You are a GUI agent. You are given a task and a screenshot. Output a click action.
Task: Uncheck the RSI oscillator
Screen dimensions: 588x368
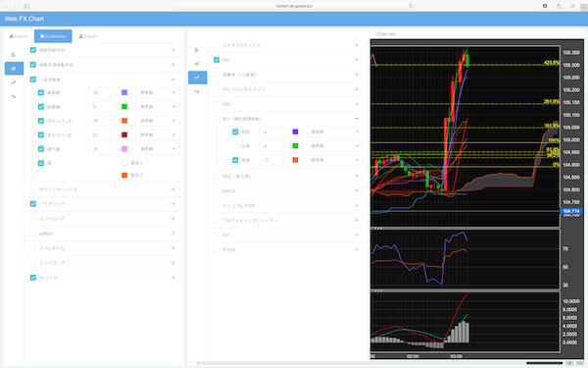coord(217,60)
